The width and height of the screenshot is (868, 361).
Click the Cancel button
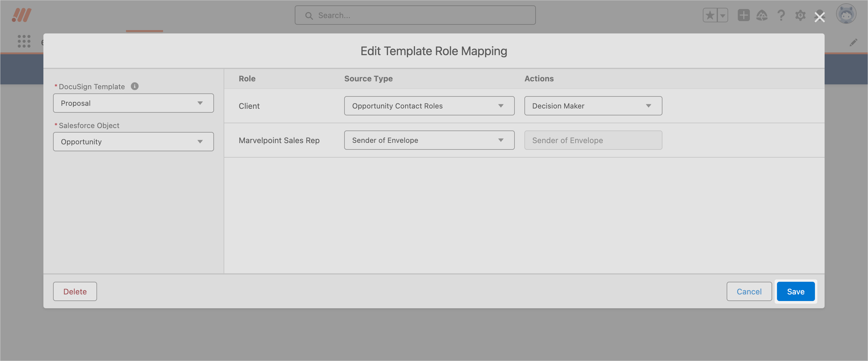pos(749,291)
